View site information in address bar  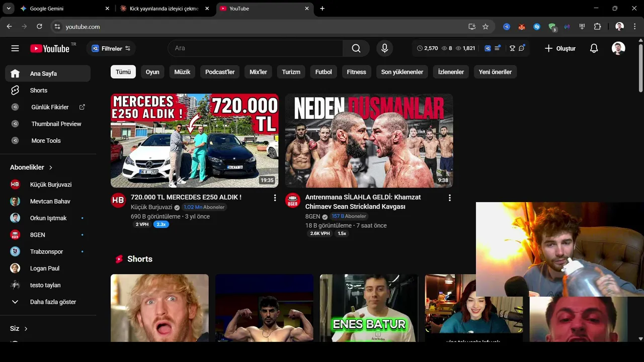(57, 27)
